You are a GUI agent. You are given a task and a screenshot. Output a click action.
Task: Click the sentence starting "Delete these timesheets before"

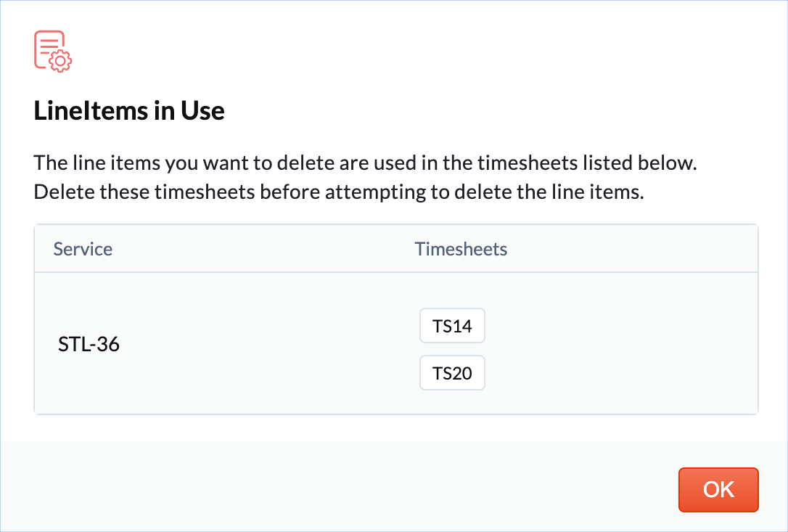click(x=339, y=194)
